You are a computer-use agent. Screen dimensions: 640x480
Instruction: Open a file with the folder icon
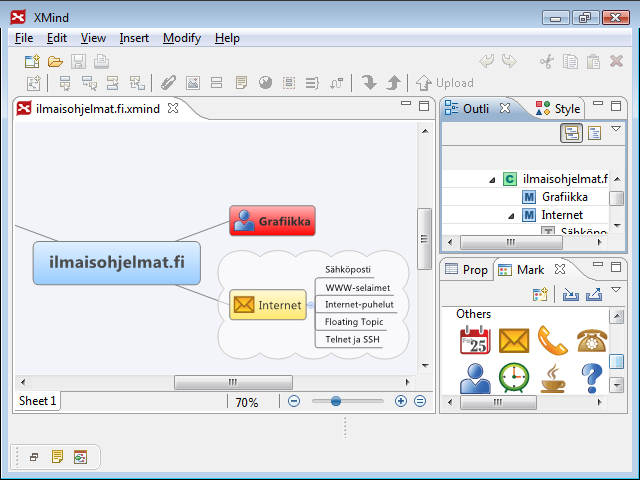click(x=55, y=62)
